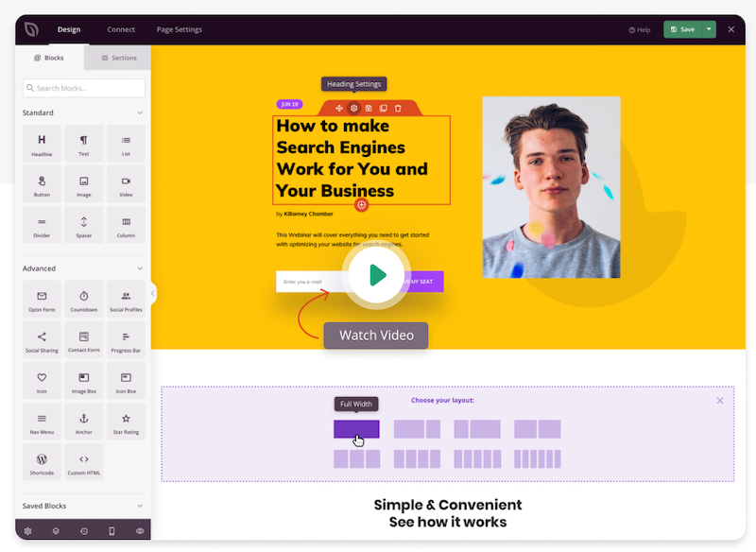Click the JUN 19 date badge

289,104
